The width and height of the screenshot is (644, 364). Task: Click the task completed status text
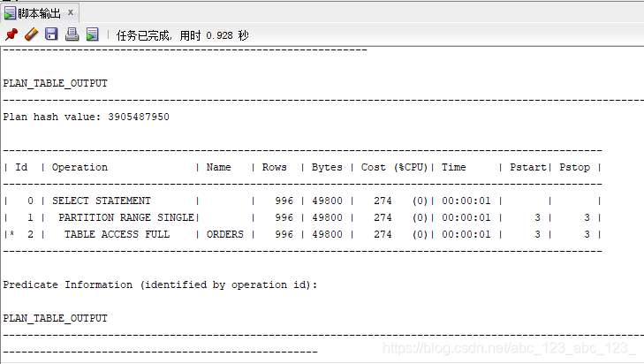(x=182, y=35)
